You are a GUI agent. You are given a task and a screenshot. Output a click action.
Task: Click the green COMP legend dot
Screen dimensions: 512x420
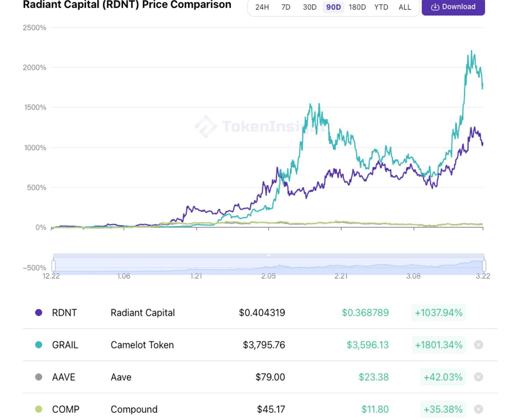point(39,409)
